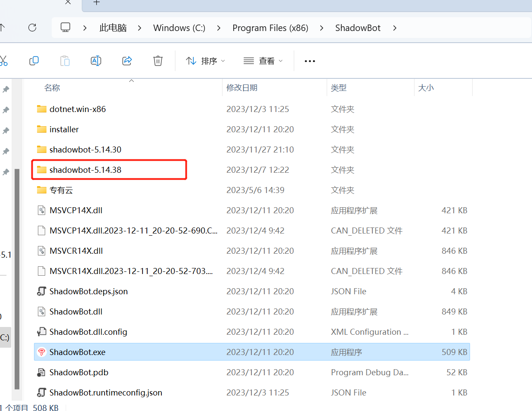This screenshot has width=532, height=411.
Task: Click the ShadowBot.deps.json file icon
Action: point(42,291)
